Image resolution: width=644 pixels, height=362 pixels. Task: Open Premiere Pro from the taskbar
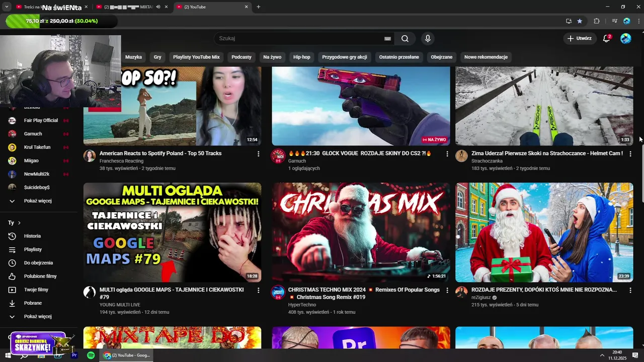[74, 355]
